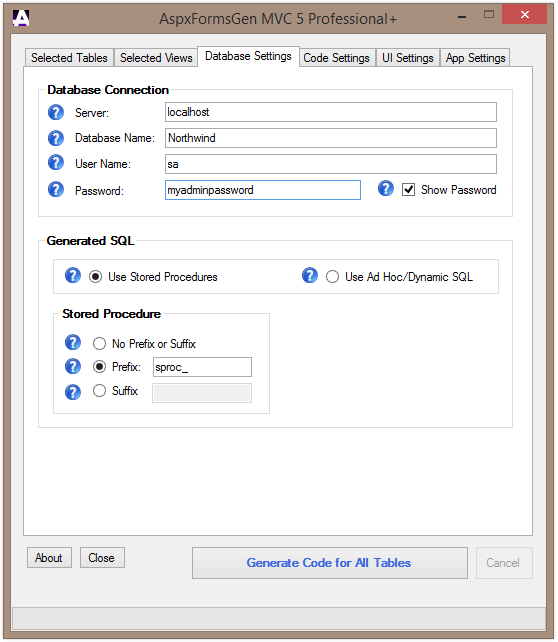Image resolution: width=558 pixels, height=642 pixels.
Task: Choose No Prefix or Suffix option
Action: [x=99, y=343]
